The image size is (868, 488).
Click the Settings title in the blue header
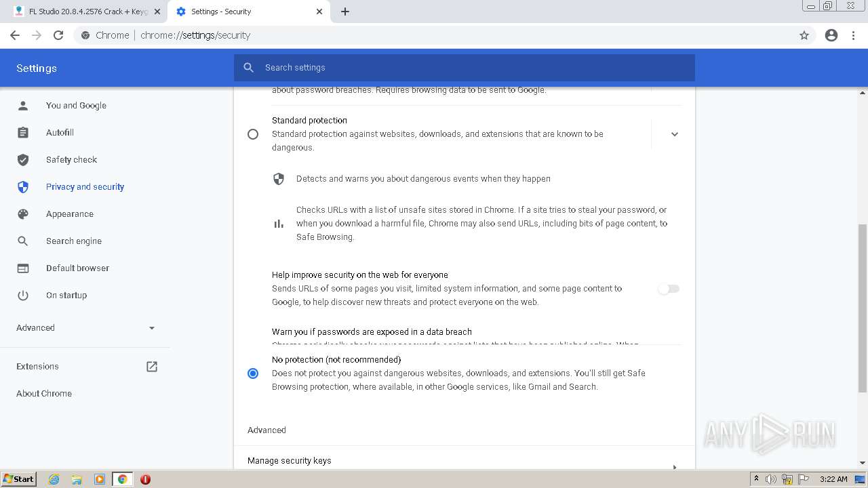click(37, 68)
